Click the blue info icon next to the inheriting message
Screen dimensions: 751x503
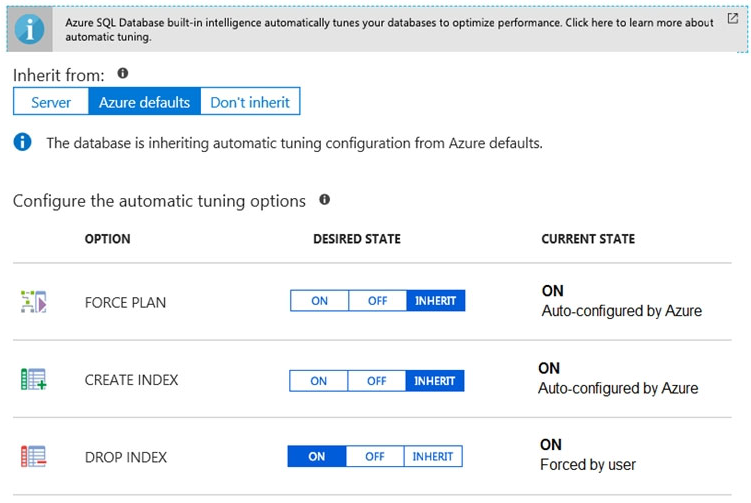tap(22, 142)
